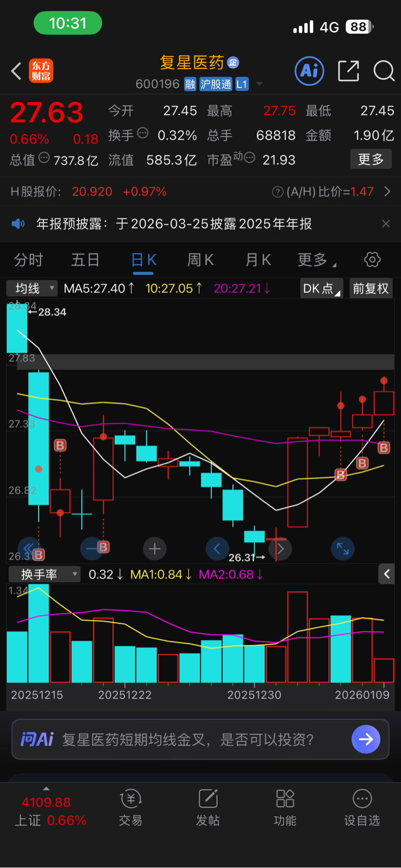The height and width of the screenshot is (868, 401).
Task: Go back using the left arrow
Action: point(16,71)
